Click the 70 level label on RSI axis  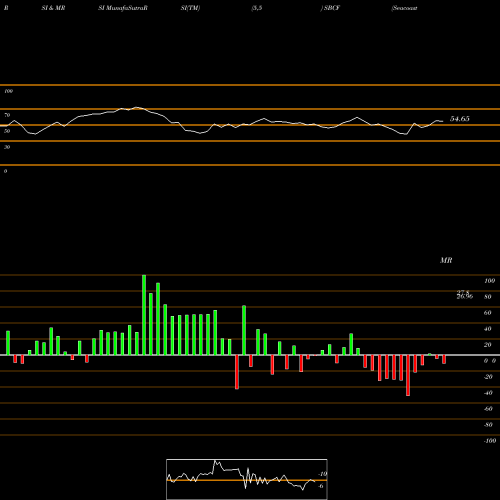click(x=7, y=115)
